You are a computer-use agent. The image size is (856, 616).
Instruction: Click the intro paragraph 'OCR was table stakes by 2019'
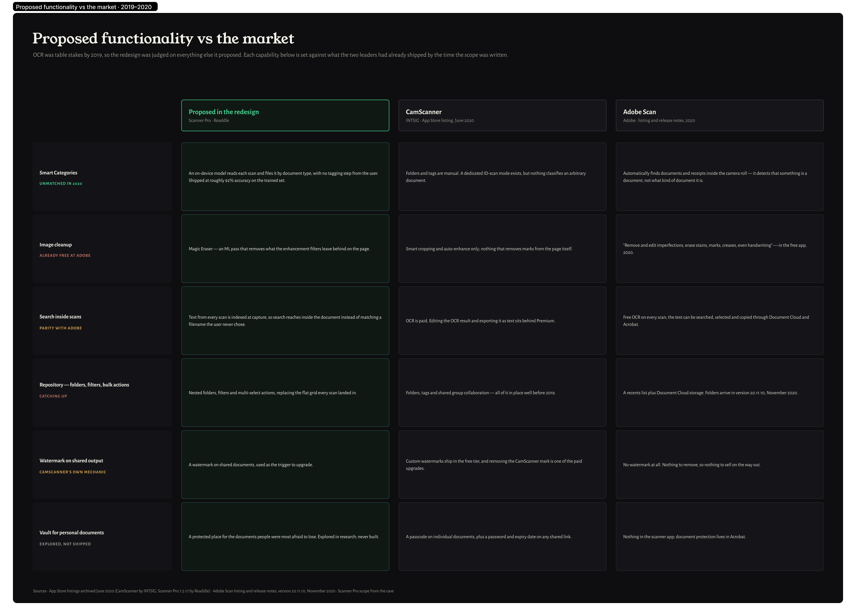(270, 55)
